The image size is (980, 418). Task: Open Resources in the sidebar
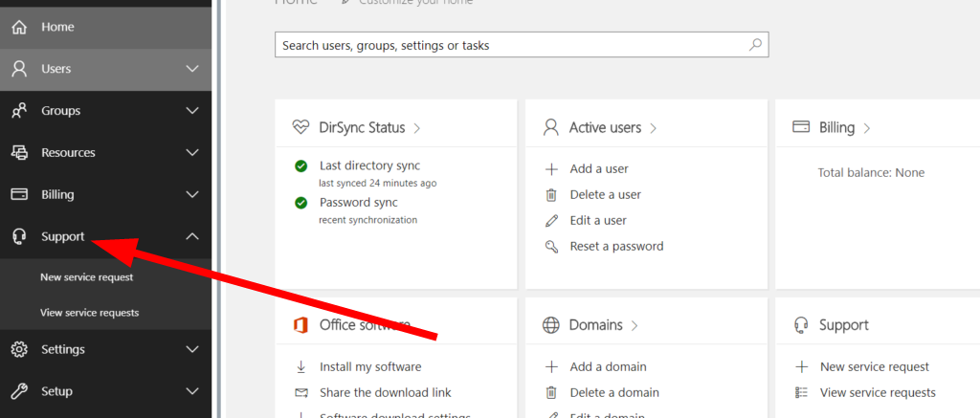coord(105,152)
